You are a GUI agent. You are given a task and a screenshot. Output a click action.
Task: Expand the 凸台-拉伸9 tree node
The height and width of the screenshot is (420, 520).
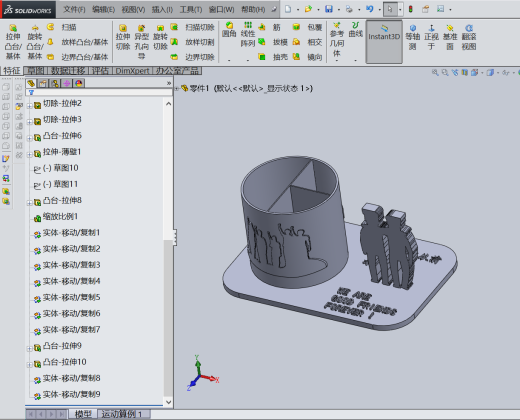pyautogui.click(x=29, y=349)
